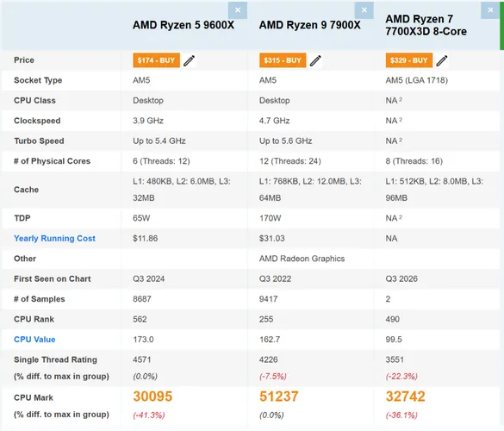
Task: Remove AMD Ryzen 5 9600X from comparison
Action: pyautogui.click(x=238, y=10)
